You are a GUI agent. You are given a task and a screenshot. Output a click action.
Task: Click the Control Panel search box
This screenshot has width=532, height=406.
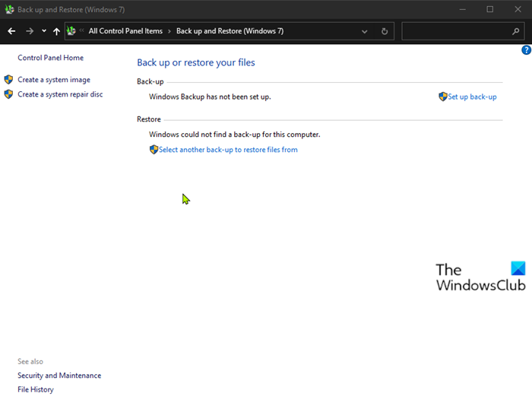[463, 31]
